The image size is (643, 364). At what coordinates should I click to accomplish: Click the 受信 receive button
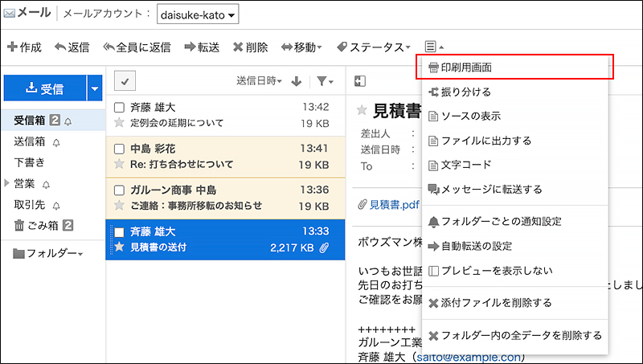point(44,88)
